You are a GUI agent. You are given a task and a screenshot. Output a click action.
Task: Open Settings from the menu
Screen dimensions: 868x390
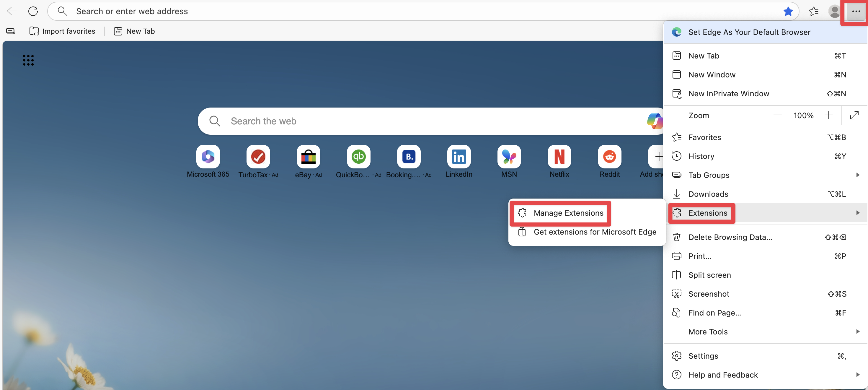(703, 356)
